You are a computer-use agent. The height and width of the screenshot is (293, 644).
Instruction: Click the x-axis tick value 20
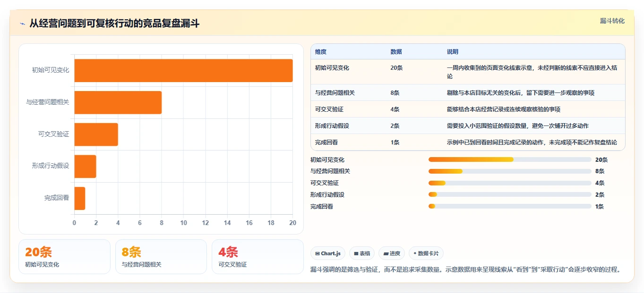[292, 223]
